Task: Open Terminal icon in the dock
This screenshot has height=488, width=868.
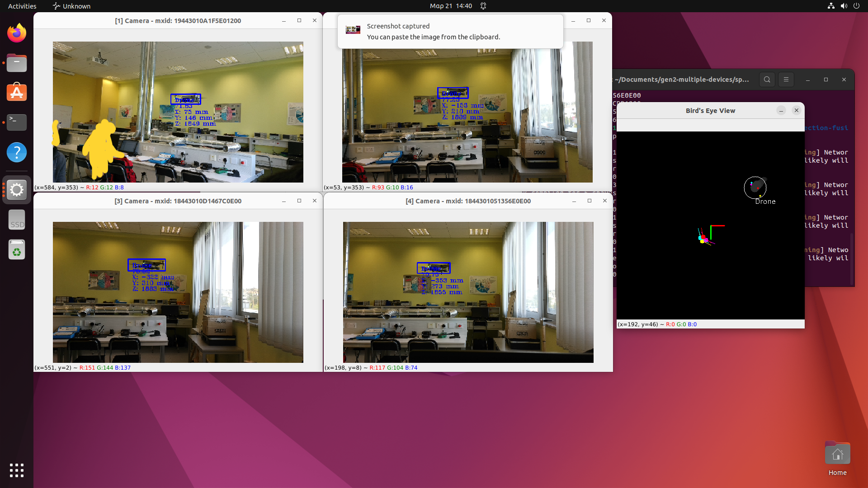Action: tap(17, 122)
